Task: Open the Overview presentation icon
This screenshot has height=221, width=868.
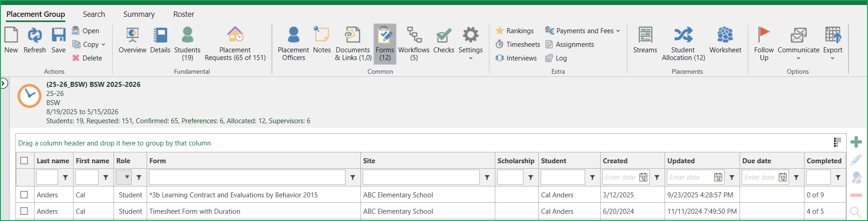Action: [132, 35]
